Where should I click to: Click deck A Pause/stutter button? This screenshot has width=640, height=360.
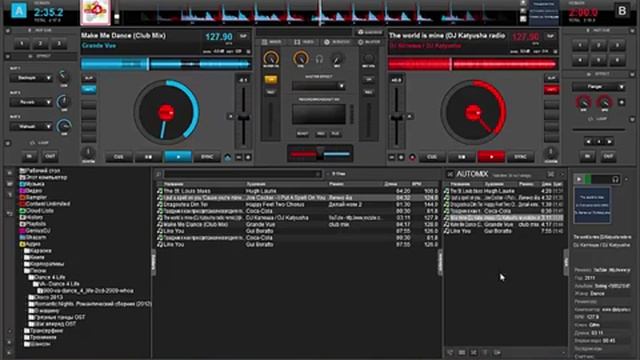[148, 157]
